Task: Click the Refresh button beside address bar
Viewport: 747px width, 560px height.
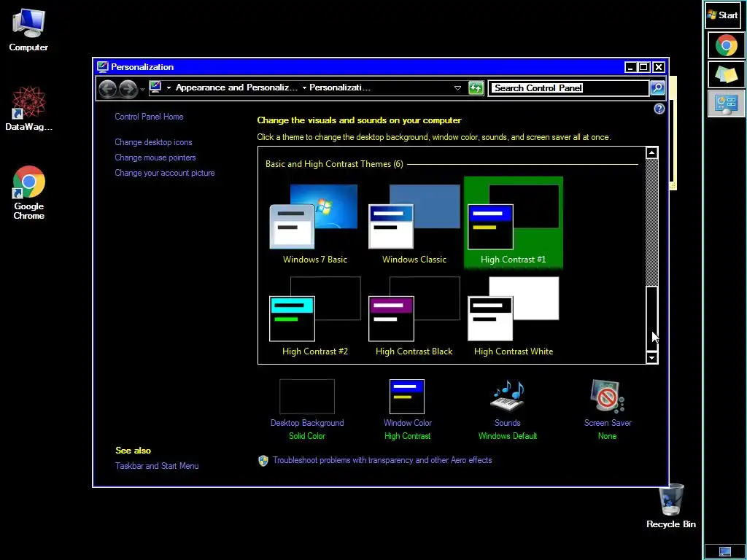Action: point(476,88)
